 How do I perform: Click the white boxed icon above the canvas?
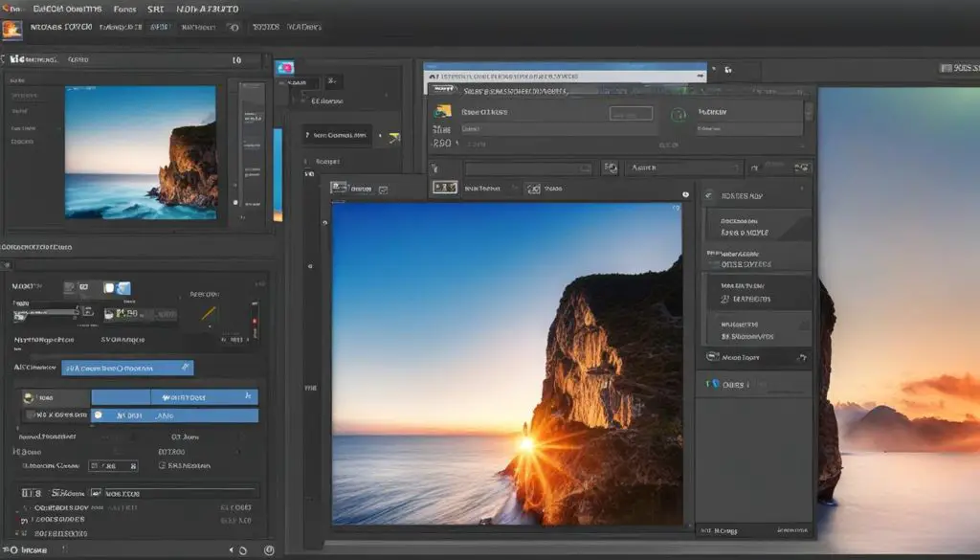coord(445,188)
